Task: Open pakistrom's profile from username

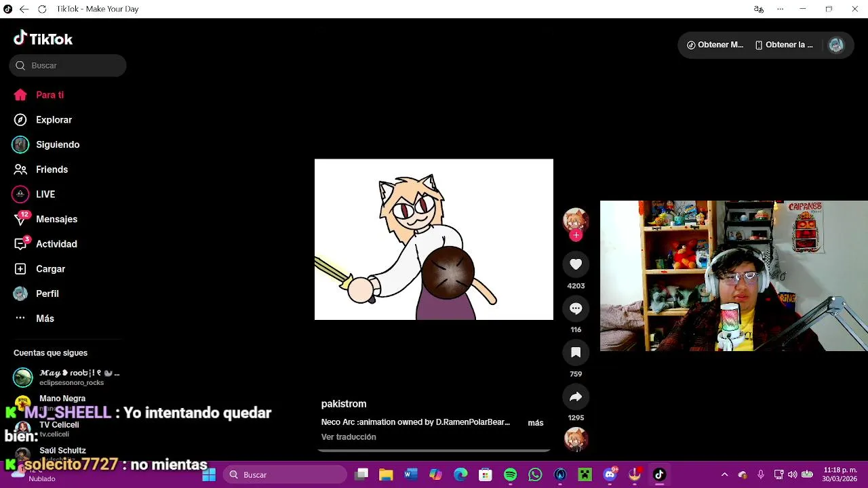Action: coord(344,404)
